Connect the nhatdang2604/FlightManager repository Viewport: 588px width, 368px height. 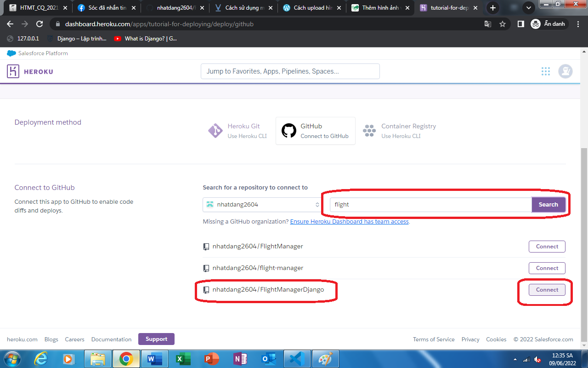tap(547, 247)
